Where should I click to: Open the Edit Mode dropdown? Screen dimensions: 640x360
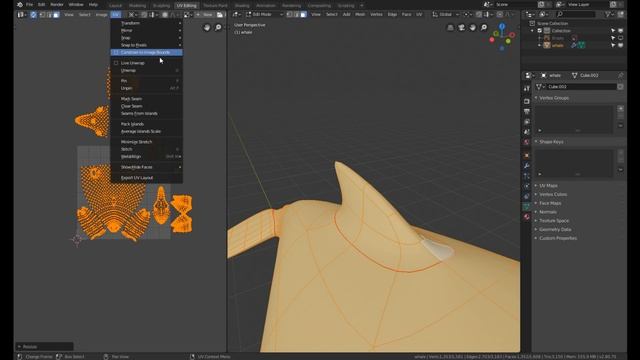coord(264,14)
